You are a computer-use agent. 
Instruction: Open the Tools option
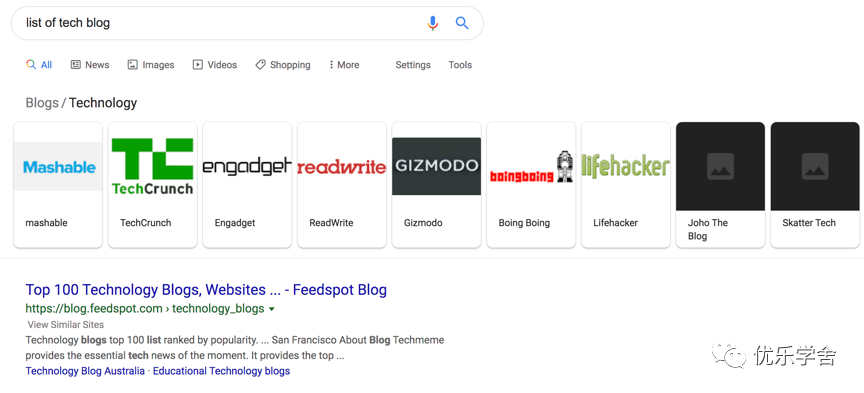[460, 65]
